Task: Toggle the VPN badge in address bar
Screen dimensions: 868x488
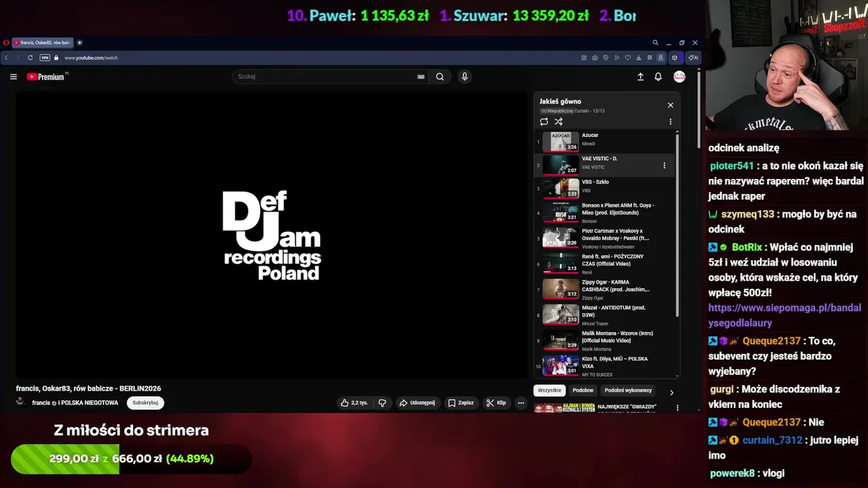Action: (x=46, y=58)
